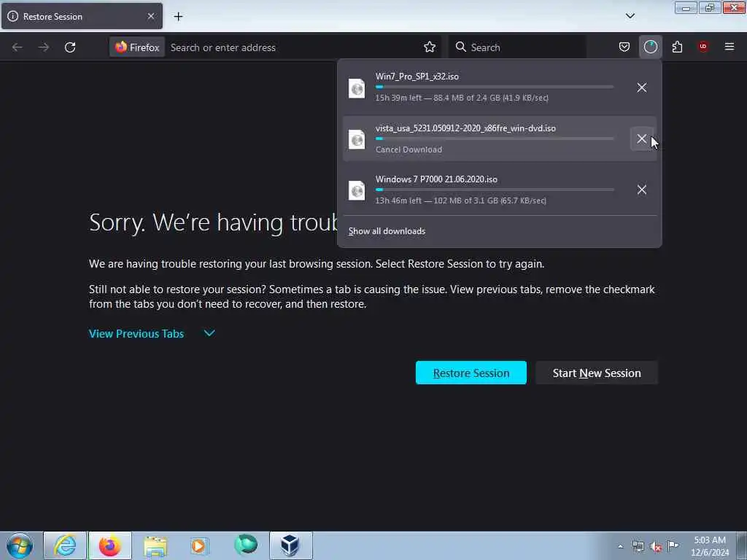Open uBlock Origin extension icon
747x560 pixels.
click(x=703, y=46)
